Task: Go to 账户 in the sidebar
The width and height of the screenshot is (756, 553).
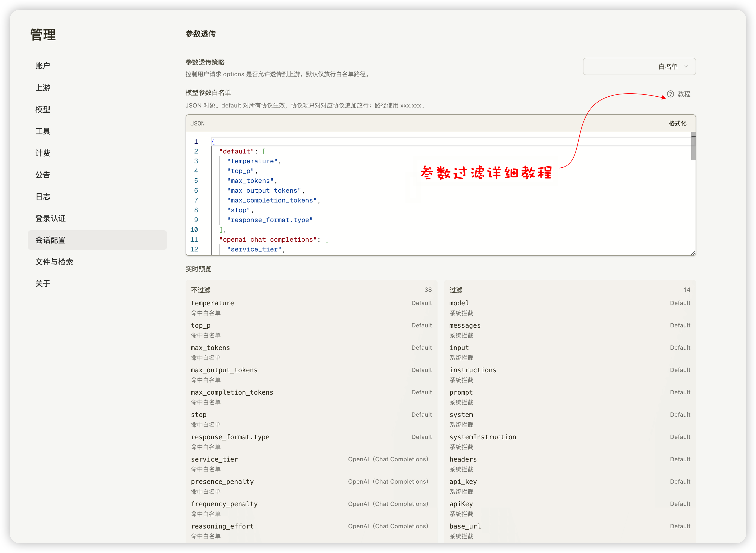Action: pyautogui.click(x=97, y=66)
